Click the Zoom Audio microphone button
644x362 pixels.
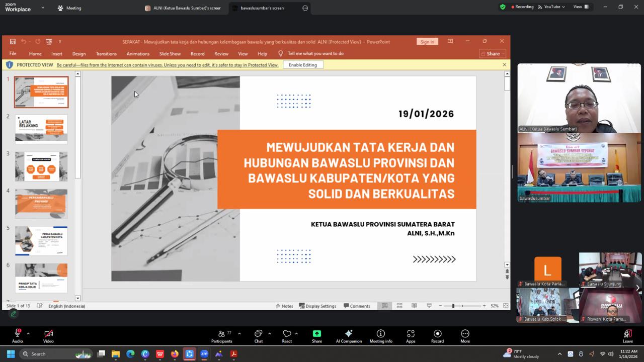click(18, 336)
